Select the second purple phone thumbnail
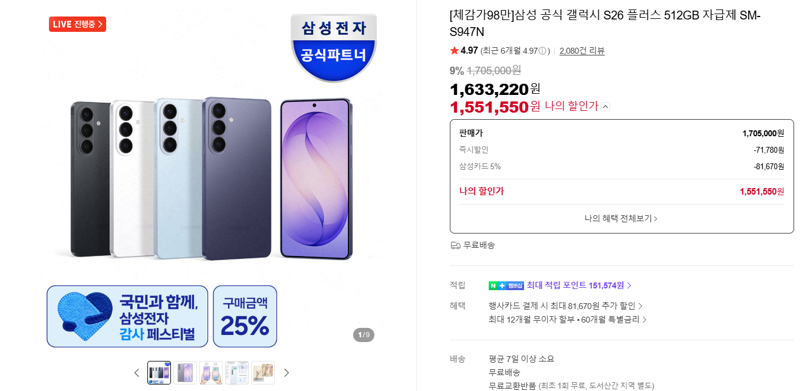This screenshot has height=391, width=800. [185, 373]
